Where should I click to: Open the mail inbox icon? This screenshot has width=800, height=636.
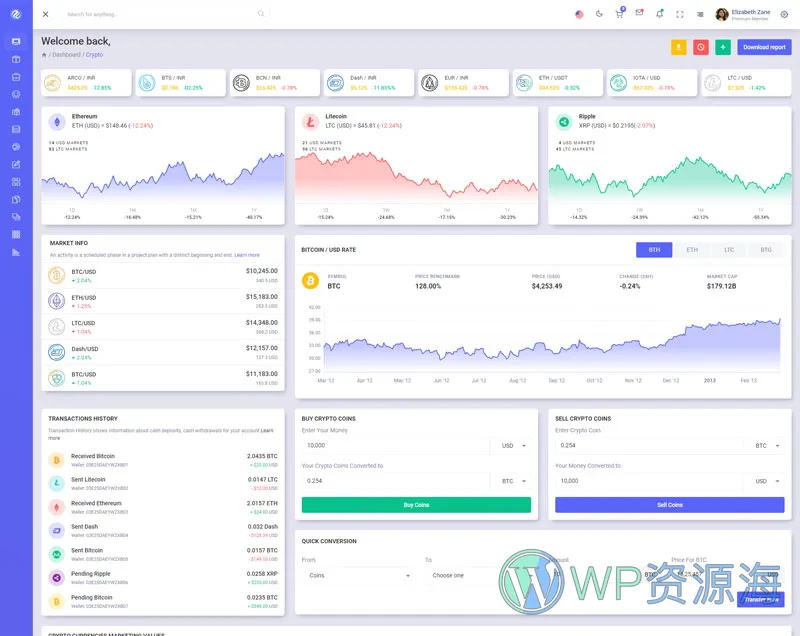click(x=639, y=14)
